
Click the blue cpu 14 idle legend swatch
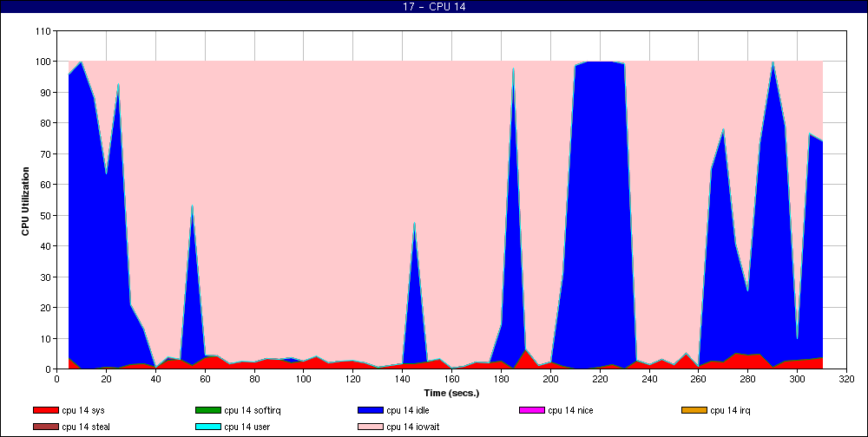click(370, 410)
